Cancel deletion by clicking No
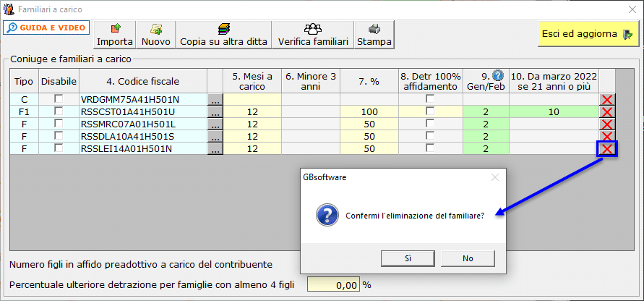The width and height of the screenshot is (644, 301). click(468, 258)
